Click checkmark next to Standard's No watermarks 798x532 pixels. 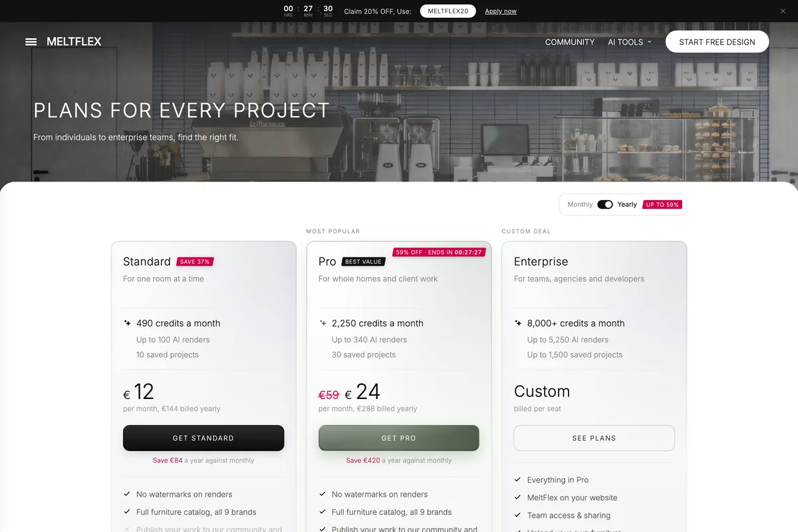[x=127, y=494]
